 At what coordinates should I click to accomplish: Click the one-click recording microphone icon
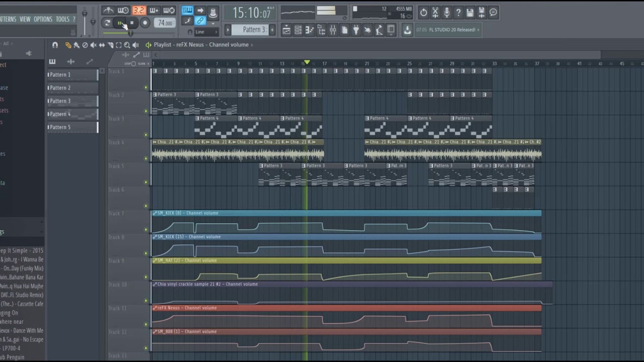pyautogui.click(x=447, y=13)
